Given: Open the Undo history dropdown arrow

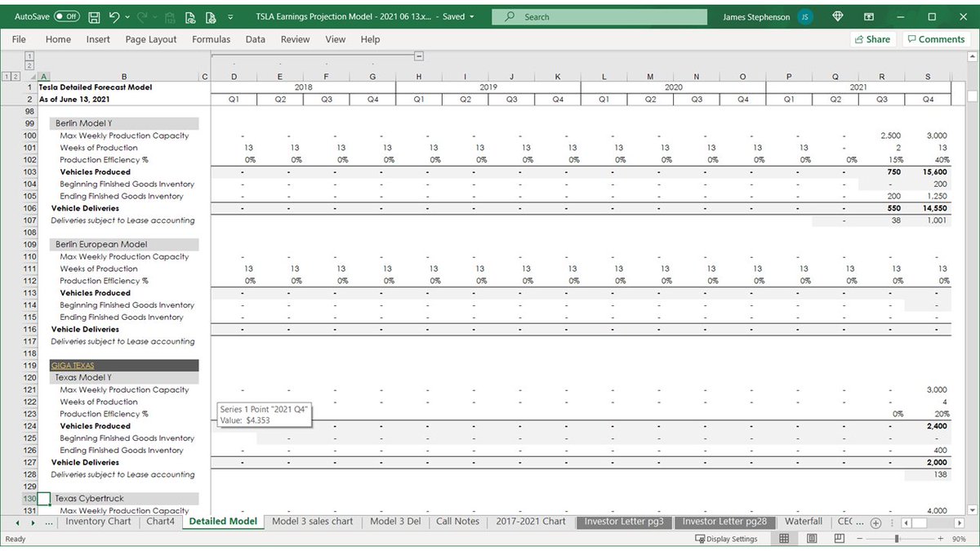Looking at the screenshot, I should [x=128, y=16].
